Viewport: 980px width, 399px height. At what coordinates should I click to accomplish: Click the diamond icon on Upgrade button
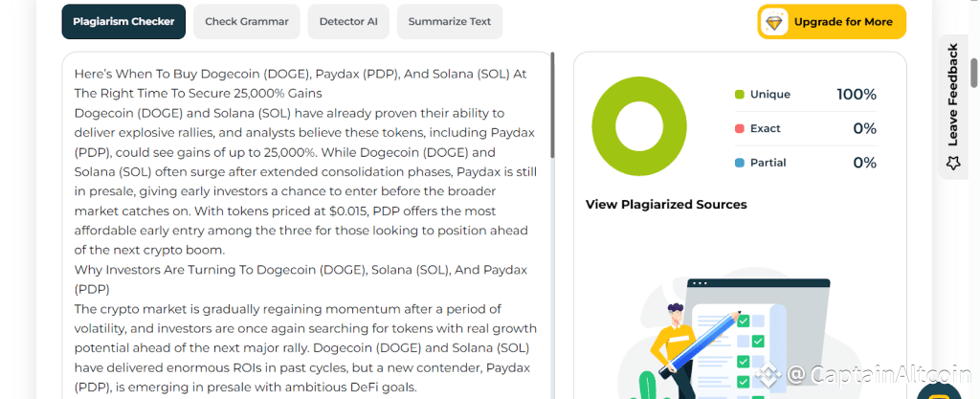click(x=774, y=21)
